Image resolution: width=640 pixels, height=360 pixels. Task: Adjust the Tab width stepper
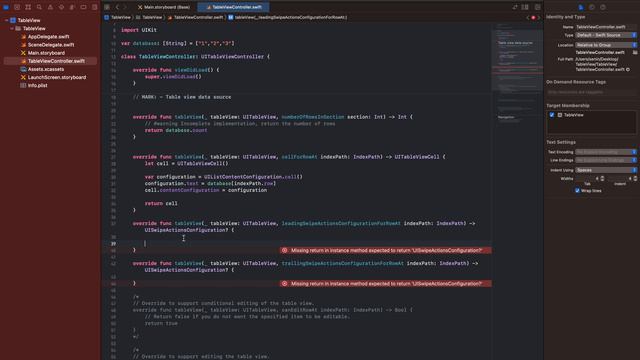coord(602,178)
